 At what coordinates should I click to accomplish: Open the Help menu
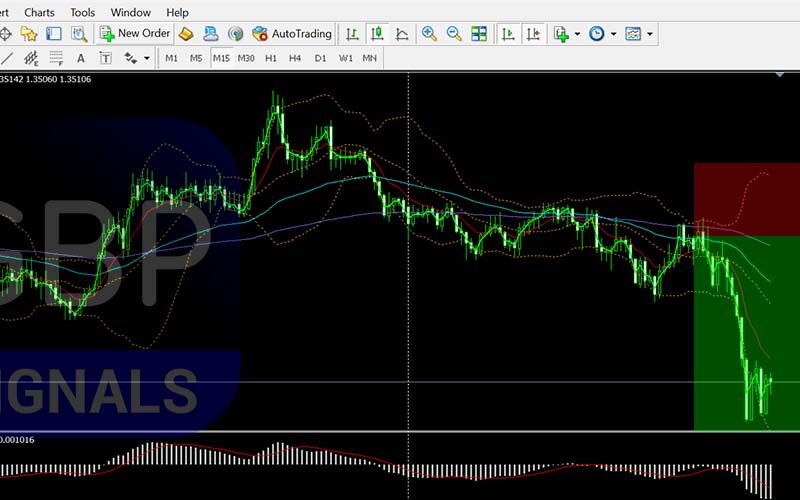(178, 12)
